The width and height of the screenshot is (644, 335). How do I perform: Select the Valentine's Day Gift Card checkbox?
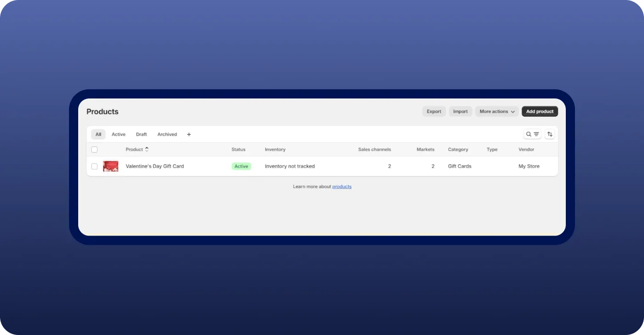94,166
